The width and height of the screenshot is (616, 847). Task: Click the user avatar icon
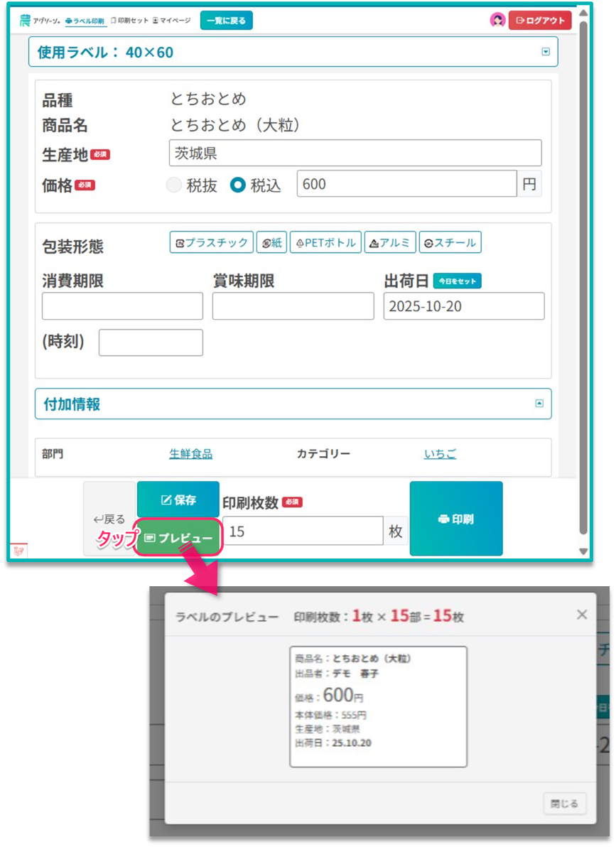(497, 21)
